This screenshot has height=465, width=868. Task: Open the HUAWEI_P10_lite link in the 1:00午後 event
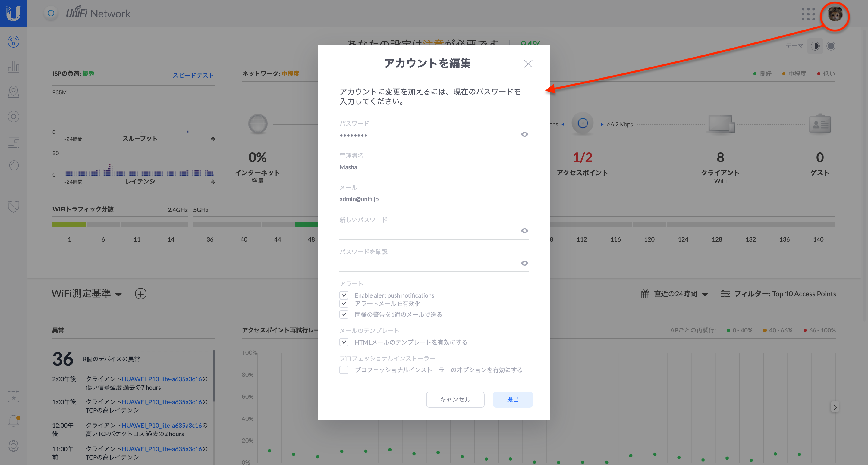pos(162,402)
